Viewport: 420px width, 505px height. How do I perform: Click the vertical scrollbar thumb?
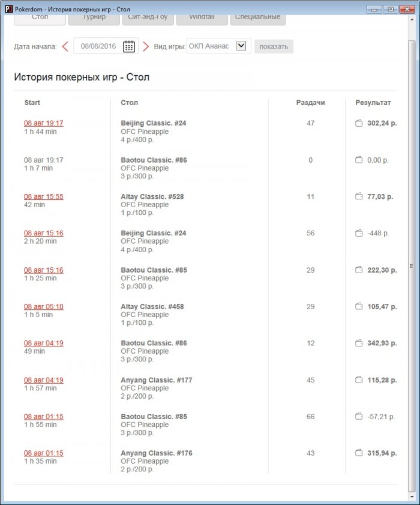pyautogui.click(x=412, y=265)
